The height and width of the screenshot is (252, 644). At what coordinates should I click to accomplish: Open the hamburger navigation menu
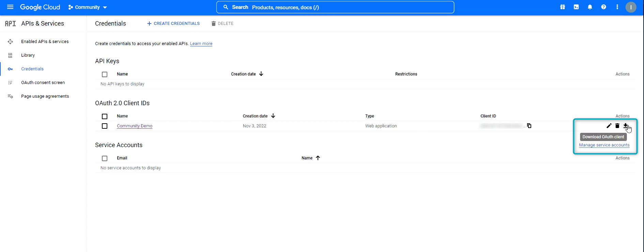pos(10,7)
